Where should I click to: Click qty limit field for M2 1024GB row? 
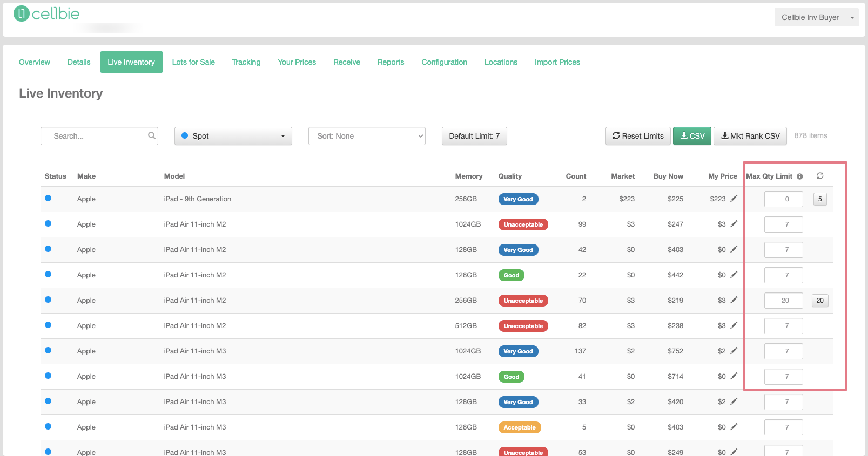(x=784, y=224)
